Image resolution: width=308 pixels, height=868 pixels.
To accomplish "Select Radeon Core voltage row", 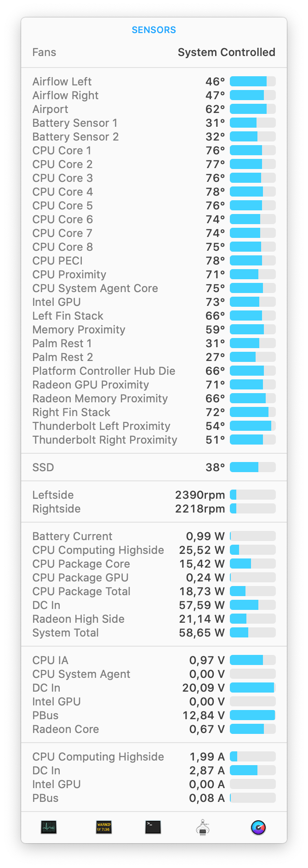I will (x=154, y=729).
